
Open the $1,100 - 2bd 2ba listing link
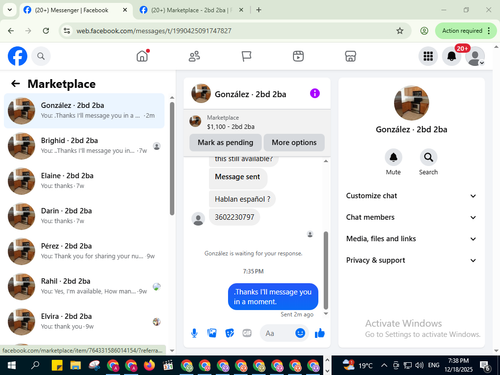pyautogui.click(x=230, y=127)
